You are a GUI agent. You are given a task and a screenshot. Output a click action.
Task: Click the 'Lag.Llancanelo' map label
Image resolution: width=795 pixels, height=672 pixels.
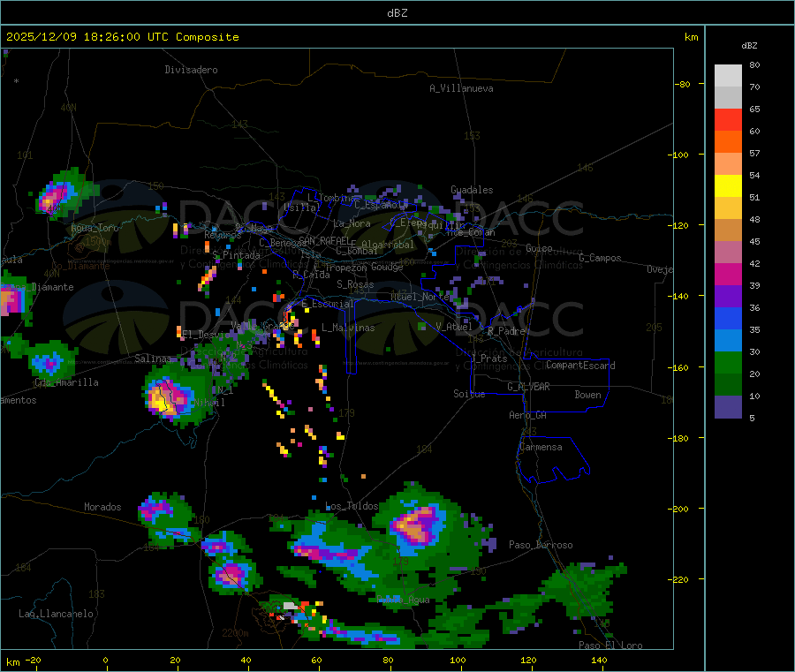(56, 614)
